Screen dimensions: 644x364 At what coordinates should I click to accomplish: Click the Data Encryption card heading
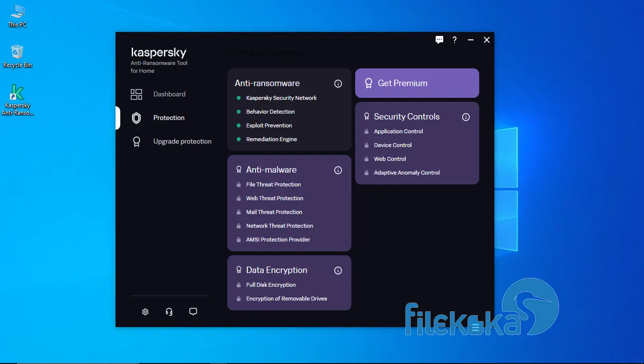pyautogui.click(x=277, y=271)
